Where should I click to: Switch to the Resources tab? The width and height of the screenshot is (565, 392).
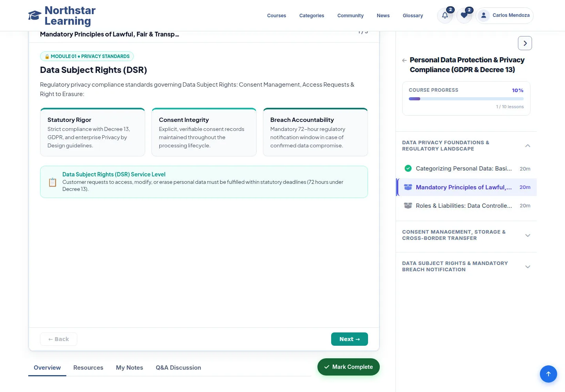click(x=88, y=368)
